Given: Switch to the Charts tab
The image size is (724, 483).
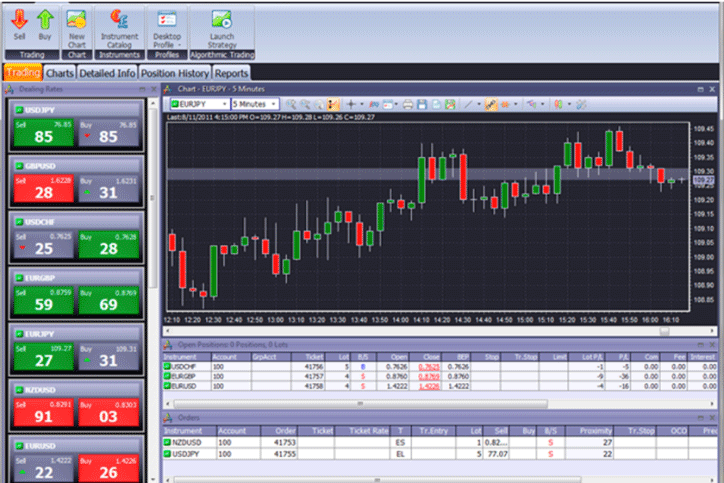Looking at the screenshot, I should [x=59, y=73].
